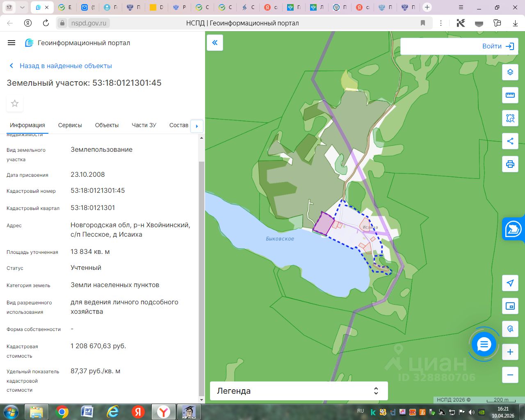525x420 pixels.
Task: Open the Части ЗУ tab
Action: click(144, 125)
